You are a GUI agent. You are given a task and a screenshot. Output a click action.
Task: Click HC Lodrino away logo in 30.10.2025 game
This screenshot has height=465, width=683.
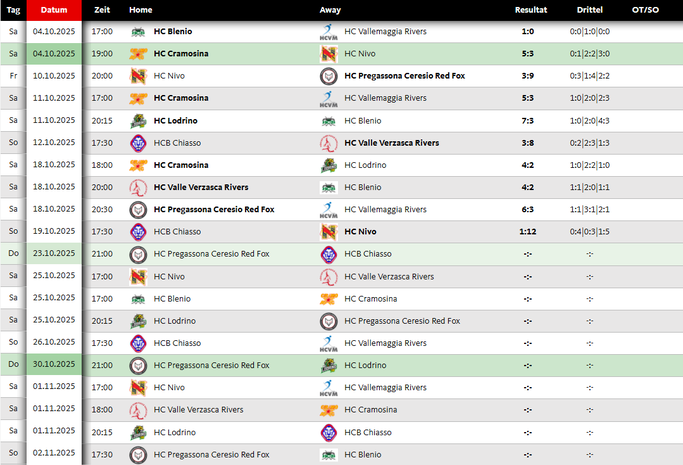[327, 366]
